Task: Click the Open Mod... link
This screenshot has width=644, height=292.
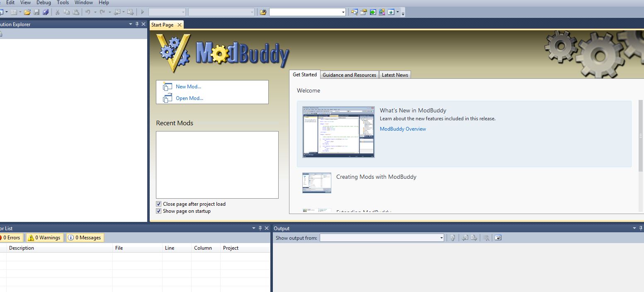Action: point(190,98)
